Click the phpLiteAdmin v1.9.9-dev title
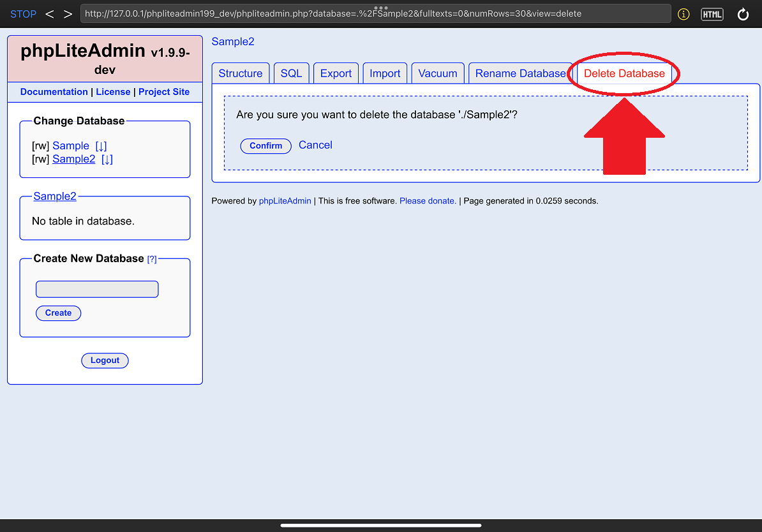Viewport: 762px width, 532px height. [105, 59]
